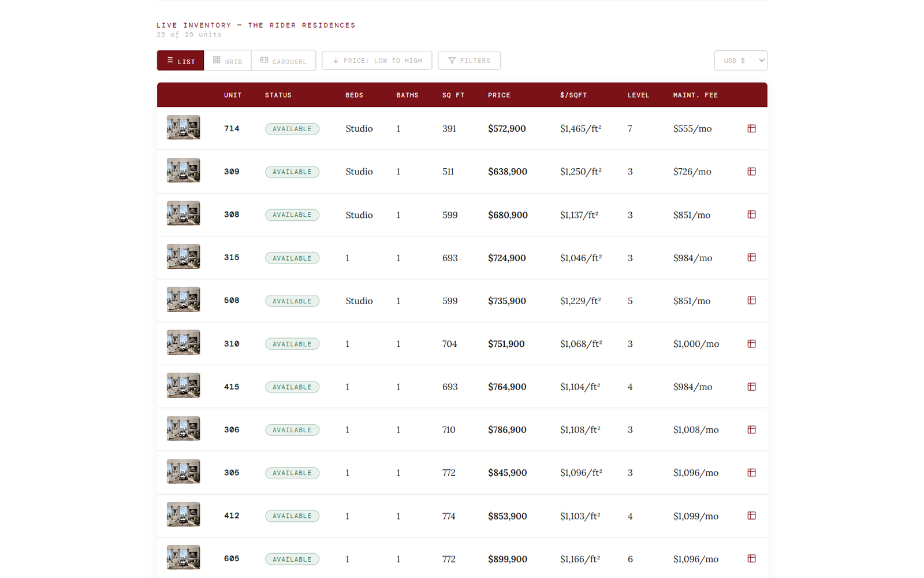Open the Filters panel

pos(470,61)
